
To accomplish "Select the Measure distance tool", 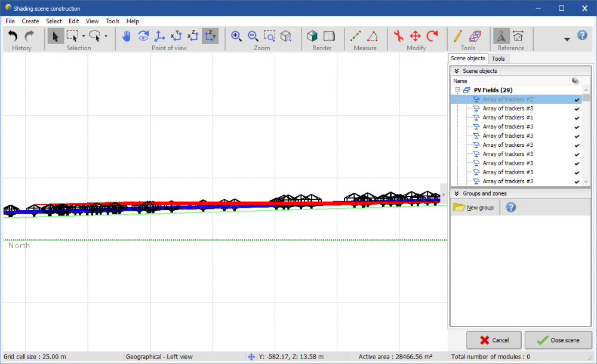I will coord(356,36).
